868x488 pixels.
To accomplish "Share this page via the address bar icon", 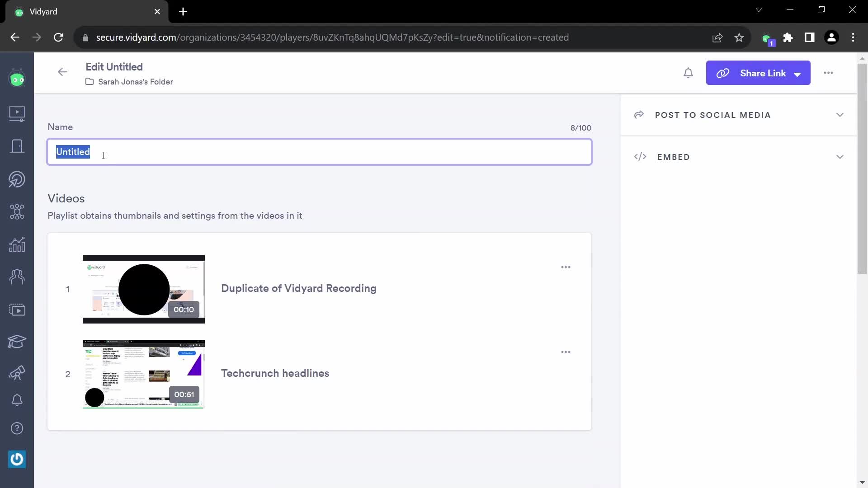I will tap(717, 38).
